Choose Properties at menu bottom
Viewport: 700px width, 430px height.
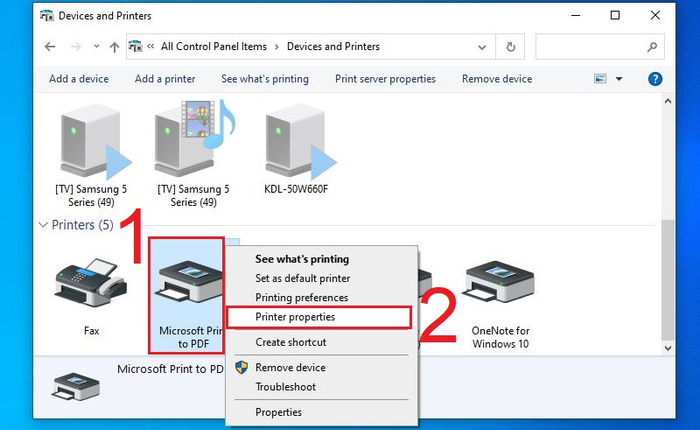(x=278, y=412)
